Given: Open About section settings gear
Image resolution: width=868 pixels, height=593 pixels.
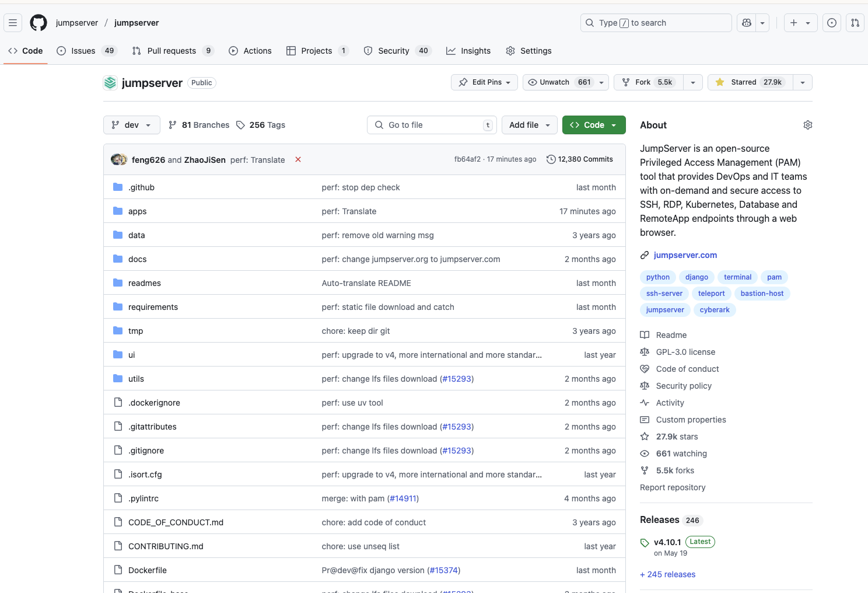Looking at the screenshot, I should click(x=807, y=125).
